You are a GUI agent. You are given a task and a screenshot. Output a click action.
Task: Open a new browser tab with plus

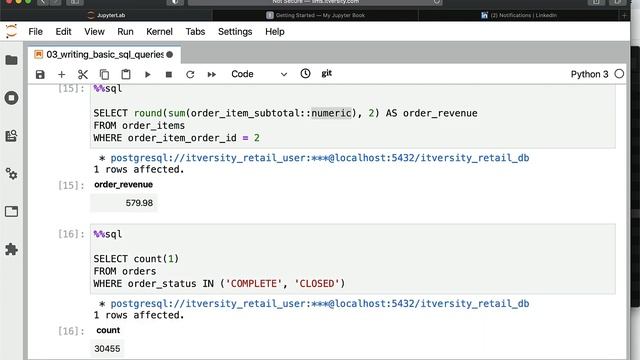pos(624,15)
